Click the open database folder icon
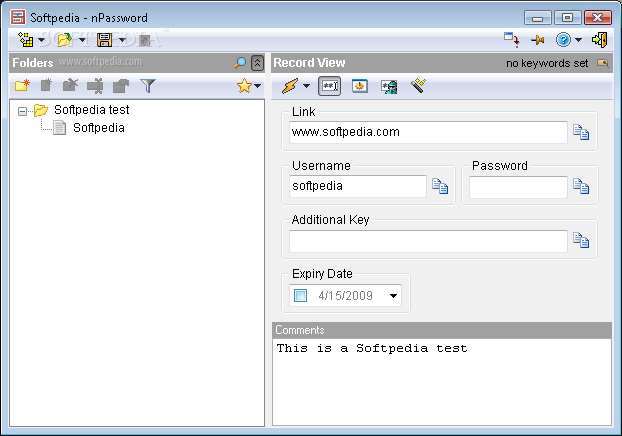The width and height of the screenshot is (622, 436). 64,40
